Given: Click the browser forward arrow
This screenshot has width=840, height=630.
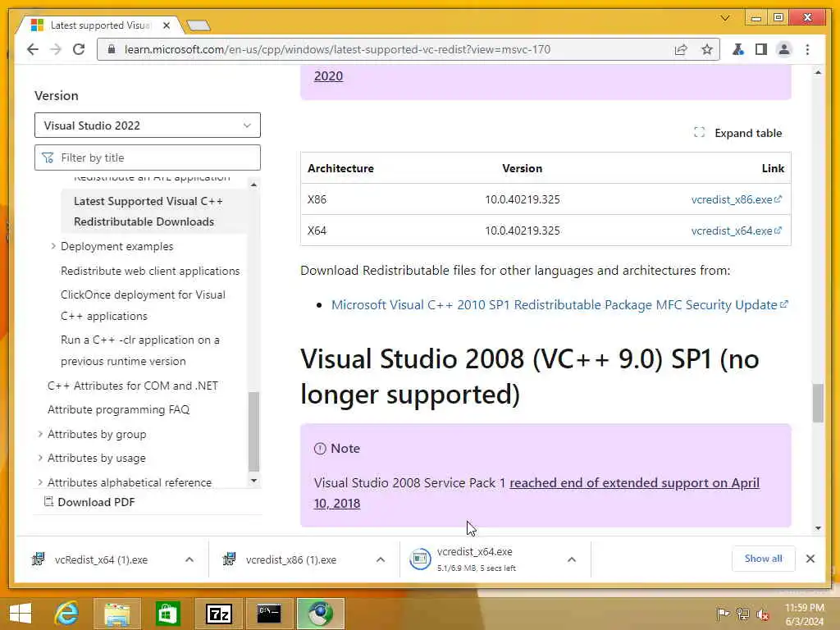Looking at the screenshot, I should (56, 49).
